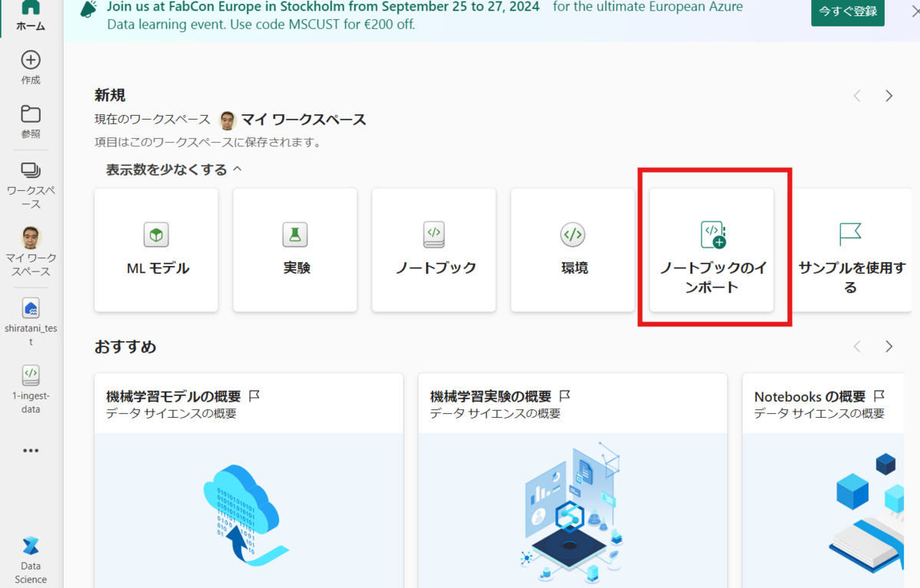Click the マイ ワークスペース heading text
The width and height of the screenshot is (920, 588).
[x=304, y=120]
